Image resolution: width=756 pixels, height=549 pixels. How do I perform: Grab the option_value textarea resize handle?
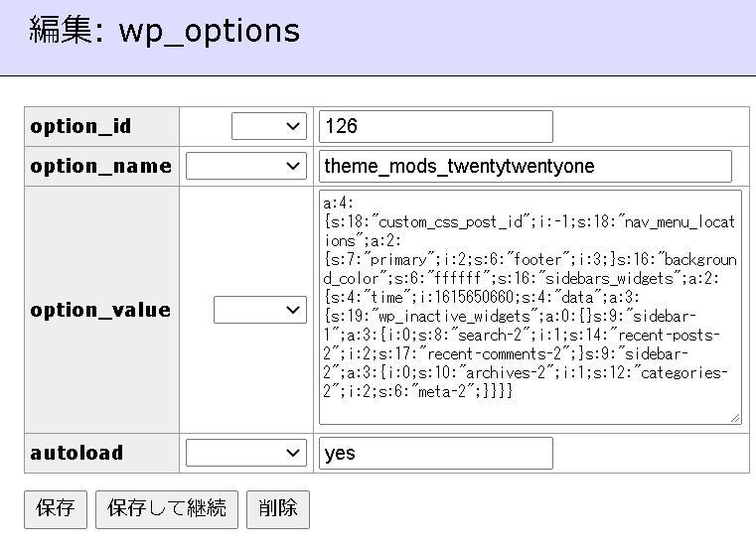coord(735,418)
